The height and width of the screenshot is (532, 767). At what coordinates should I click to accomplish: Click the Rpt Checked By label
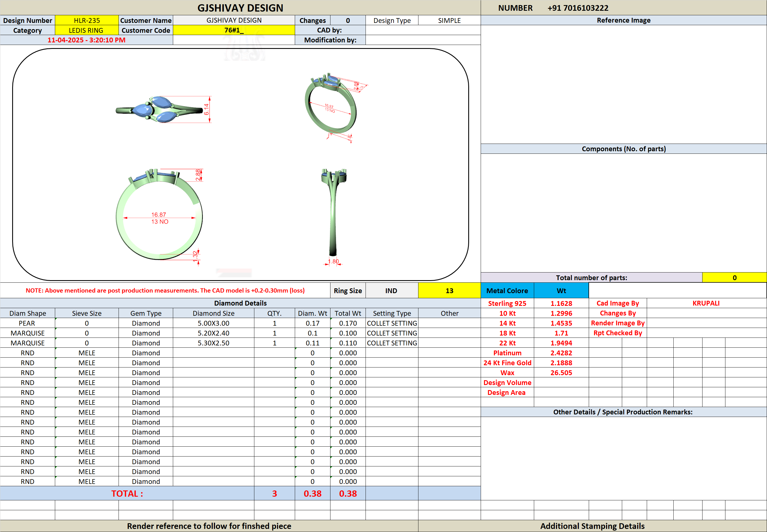618,333
